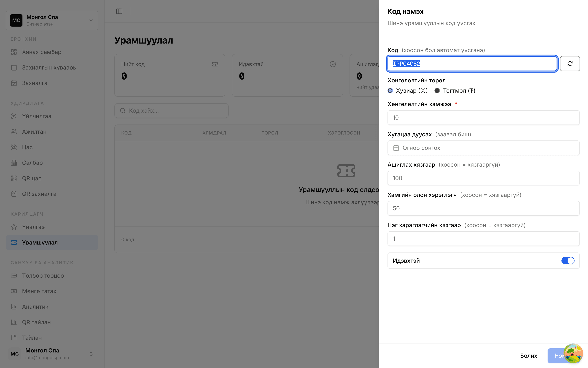Click the calendar icon in Огноо сонгох field
This screenshot has width=588, height=368.
pos(396,148)
